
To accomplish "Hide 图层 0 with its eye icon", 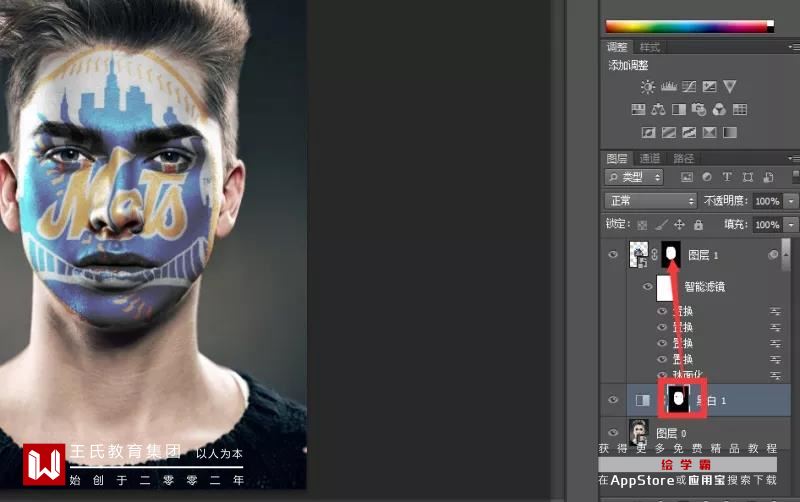I will [613, 432].
